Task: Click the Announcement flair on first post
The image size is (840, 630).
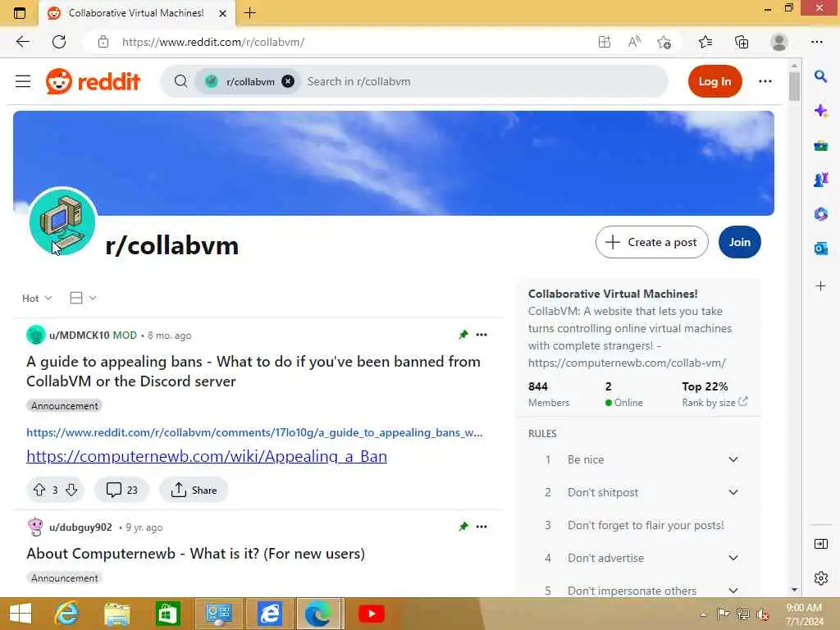Action: (x=64, y=406)
